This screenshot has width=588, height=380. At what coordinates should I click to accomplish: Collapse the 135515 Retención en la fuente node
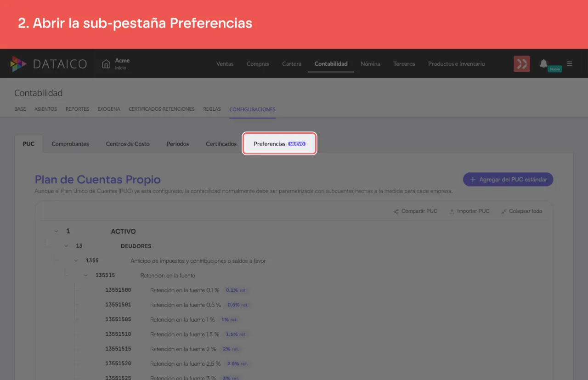click(x=85, y=275)
